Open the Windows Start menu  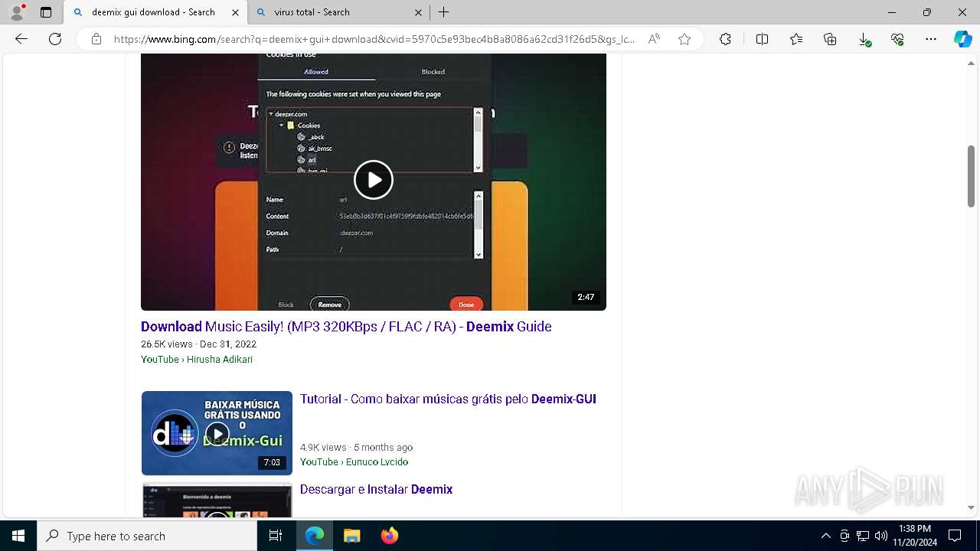[x=18, y=536]
